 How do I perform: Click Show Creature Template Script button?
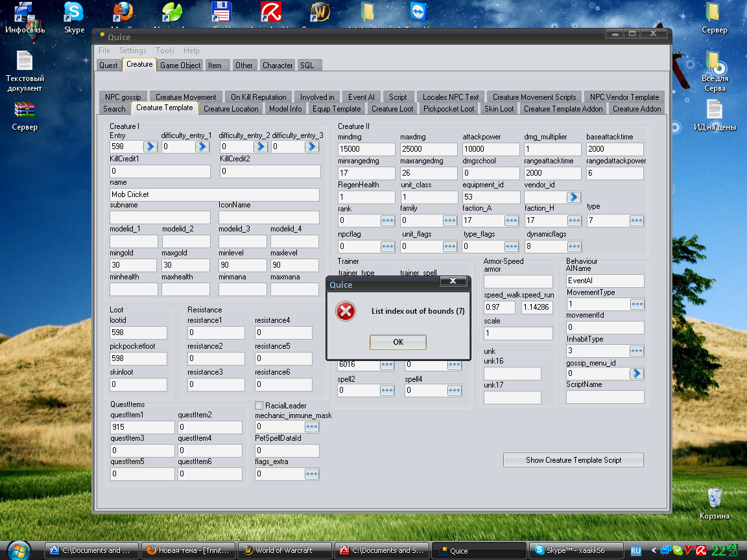(574, 460)
